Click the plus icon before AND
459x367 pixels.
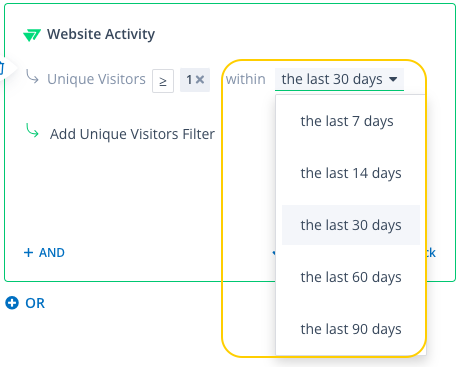pos(28,253)
